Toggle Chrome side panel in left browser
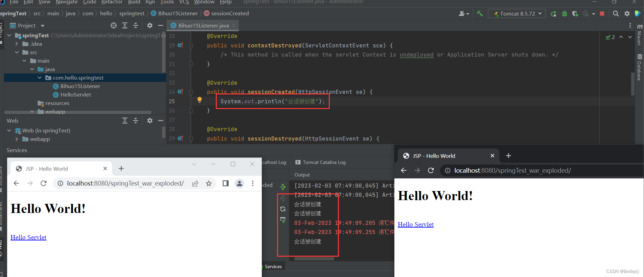The height and width of the screenshot is (277, 644). [x=226, y=183]
